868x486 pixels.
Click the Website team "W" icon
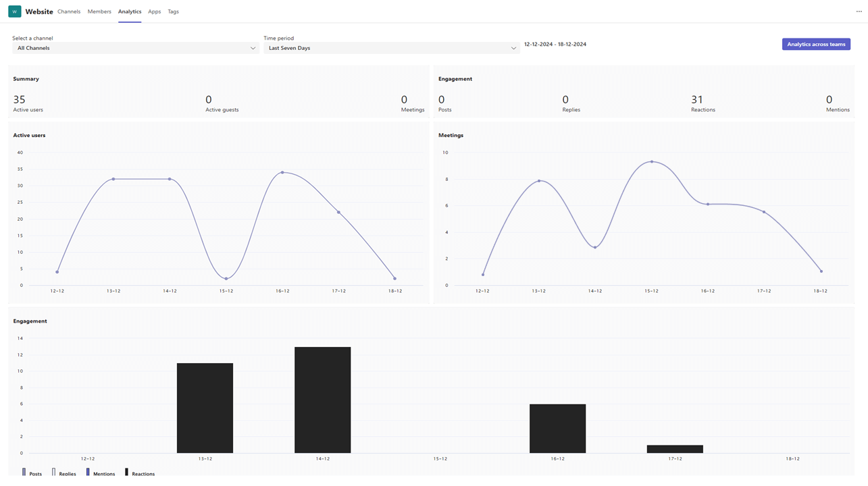(14, 11)
